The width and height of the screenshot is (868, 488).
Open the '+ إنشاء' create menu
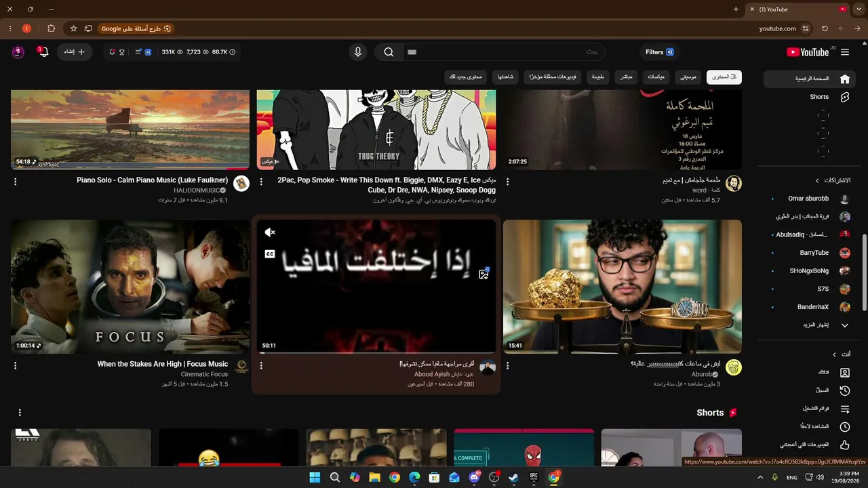(x=75, y=52)
